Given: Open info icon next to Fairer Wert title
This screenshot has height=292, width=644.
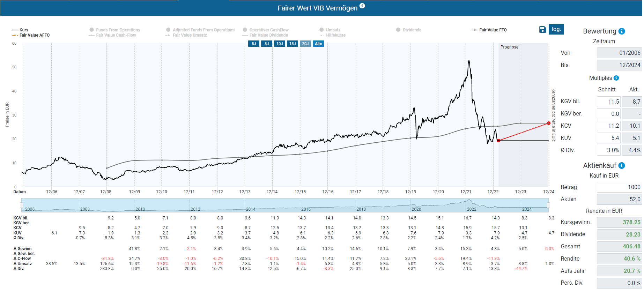Looking at the screenshot, I should click(x=362, y=6).
